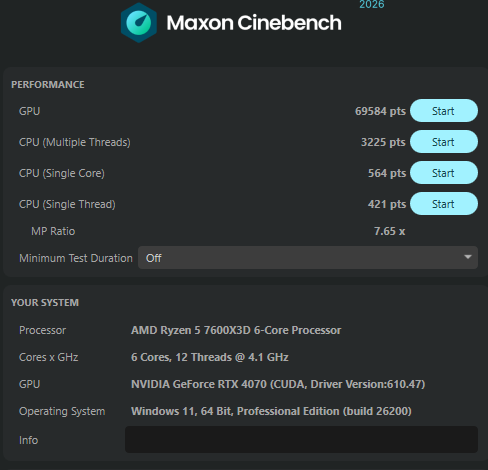Click the dropdown arrow next to Off
The height and width of the screenshot is (470, 488).
pos(468,257)
